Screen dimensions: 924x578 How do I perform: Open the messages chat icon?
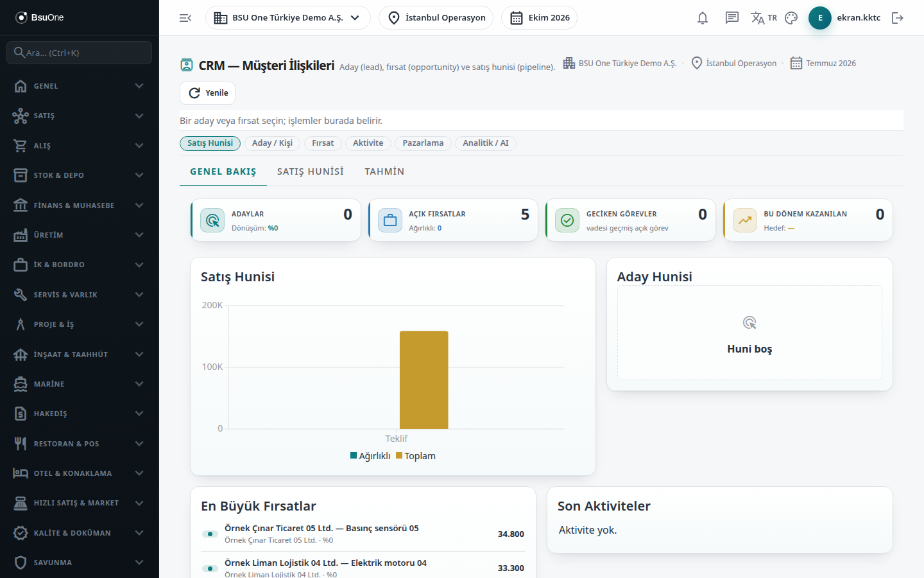point(732,18)
